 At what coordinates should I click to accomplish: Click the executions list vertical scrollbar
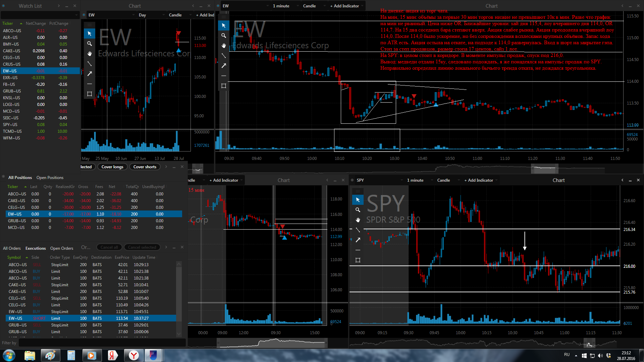pos(179,295)
